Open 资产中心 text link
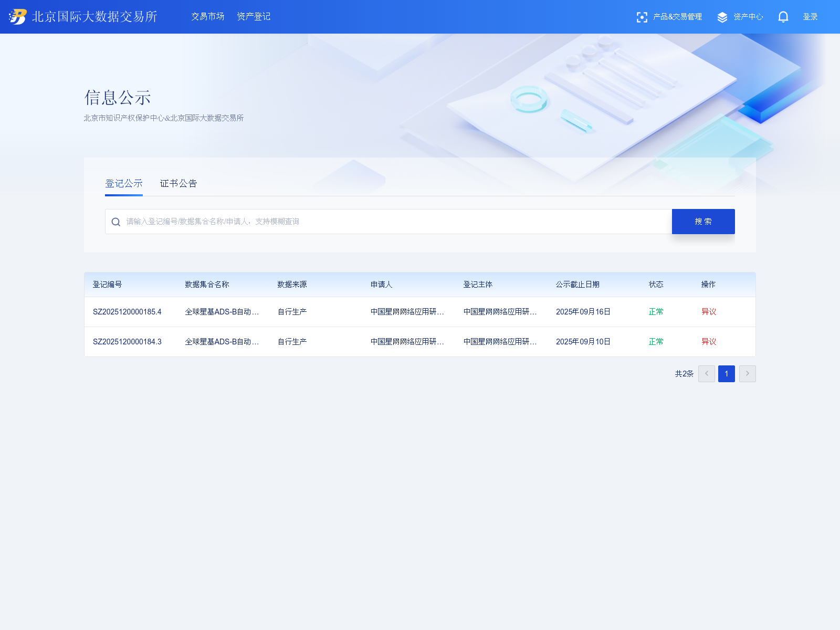 [748, 17]
